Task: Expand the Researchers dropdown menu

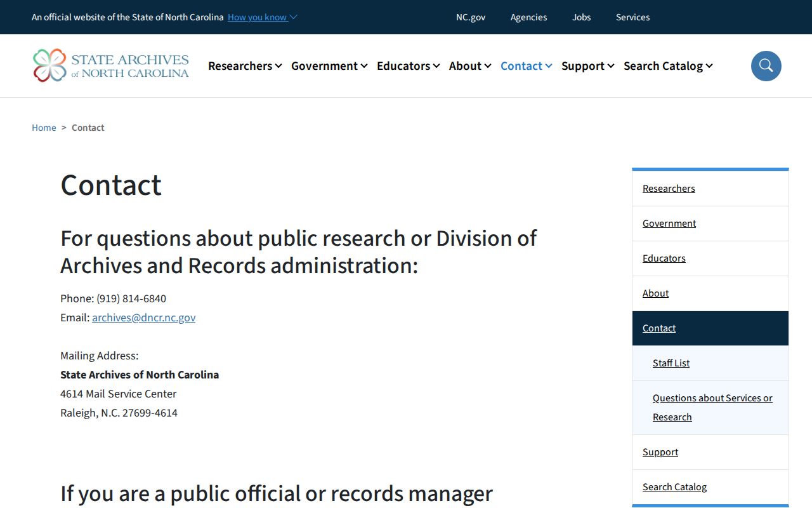Action: coord(245,66)
